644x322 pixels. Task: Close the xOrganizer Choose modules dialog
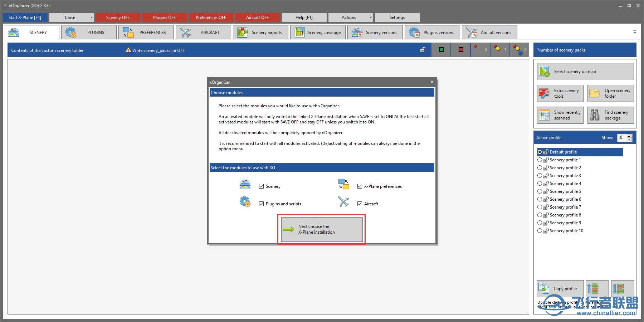coord(432,82)
